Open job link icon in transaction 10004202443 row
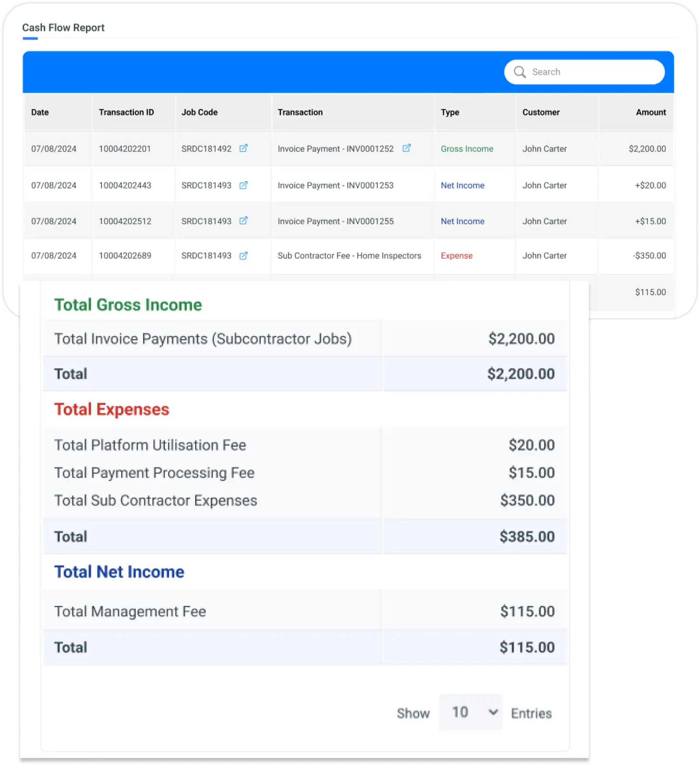The width and height of the screenshot is (700, 765). click(244, 185)
